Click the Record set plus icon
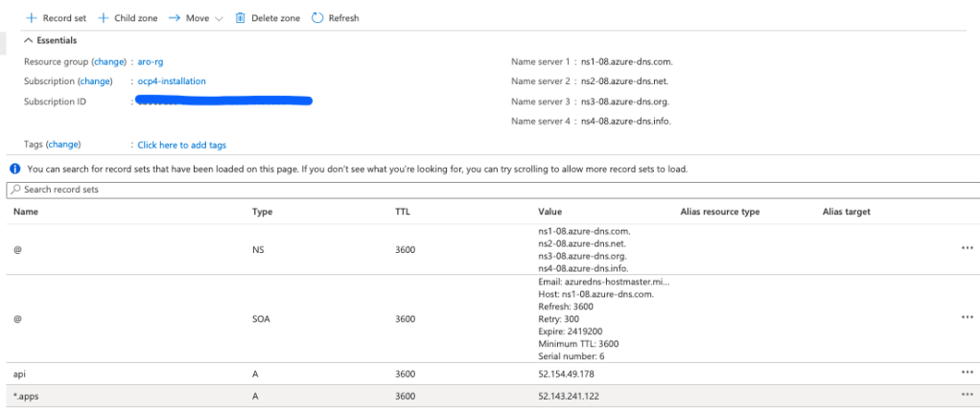 coord(31,18)
